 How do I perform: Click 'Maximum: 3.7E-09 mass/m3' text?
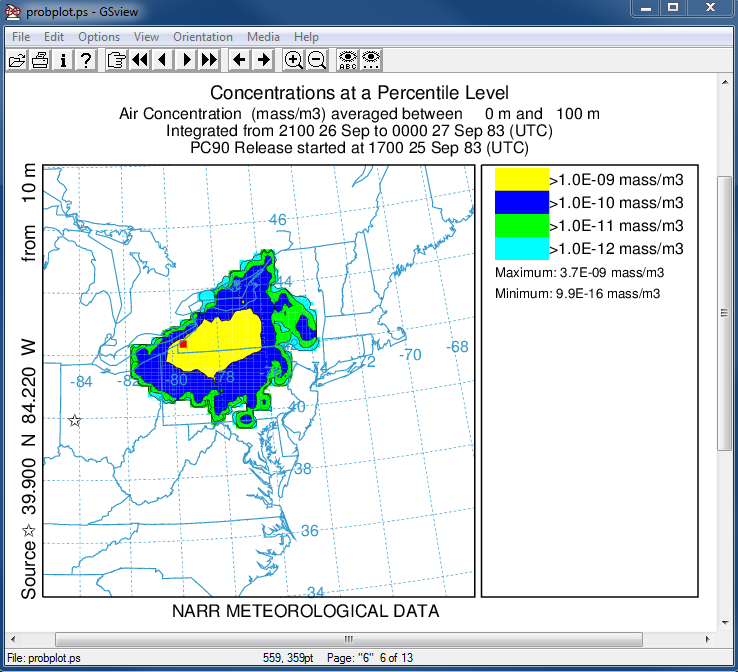click(579, 272)
